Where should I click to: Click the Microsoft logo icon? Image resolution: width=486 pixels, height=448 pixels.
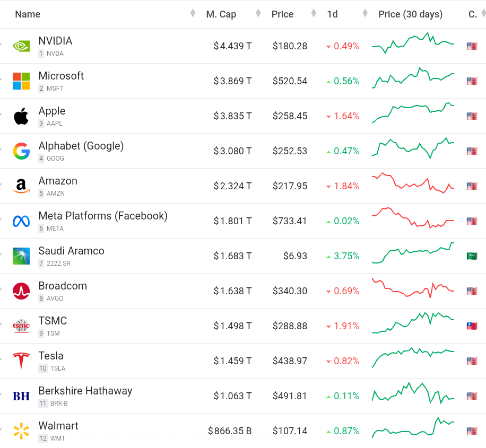coord(21,81)
